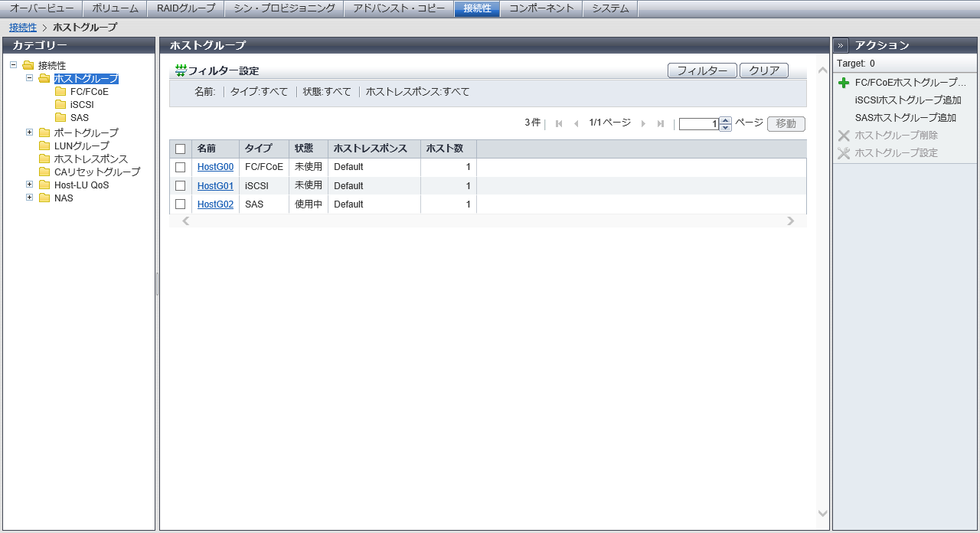This screenshot has width=980, height=533.
Task: Click the page number input field
Action: coord(698,124)
